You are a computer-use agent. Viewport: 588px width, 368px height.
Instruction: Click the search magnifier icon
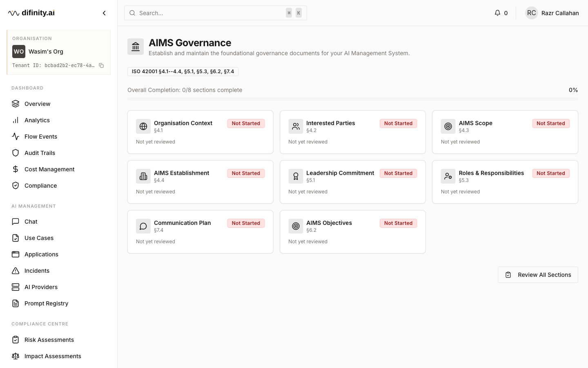click(x=132, y=13)
